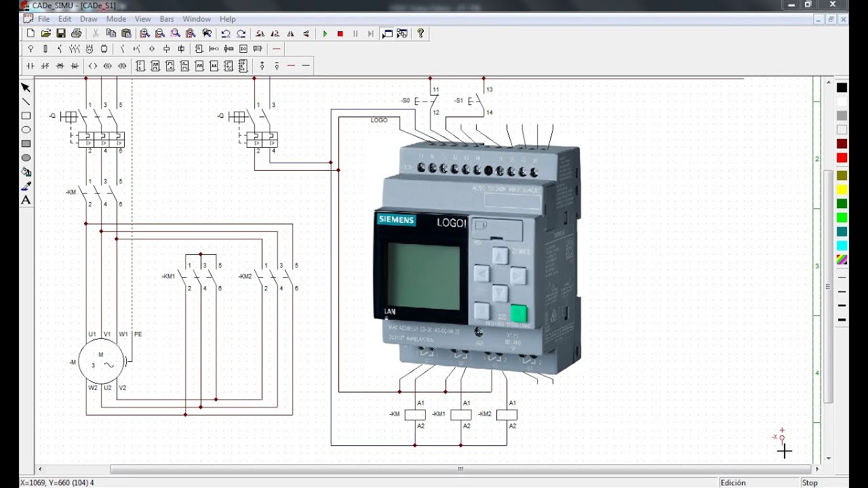
Task: Insert a reset coil (R) symbol
Action: [123, 66]
